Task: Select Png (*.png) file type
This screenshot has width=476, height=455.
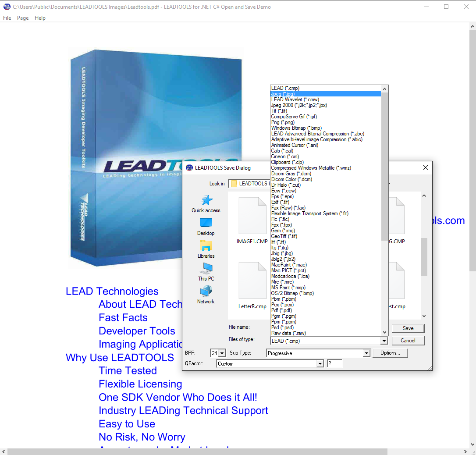Action: [325, 122]
